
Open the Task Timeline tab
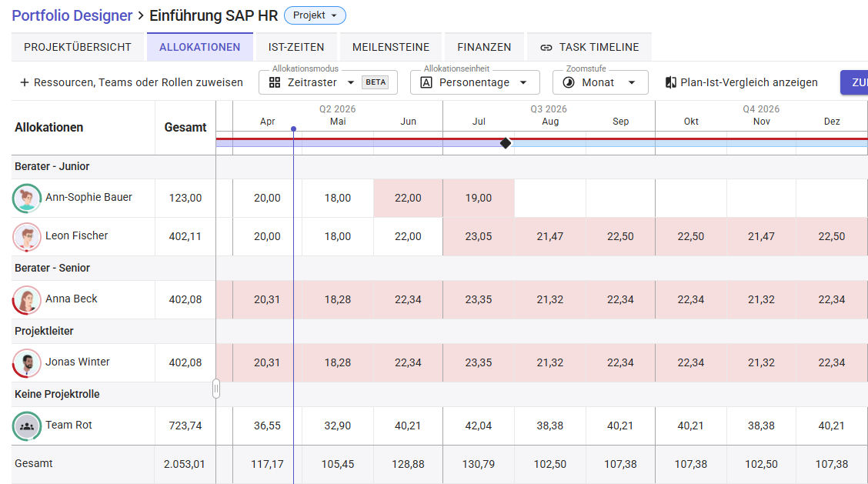[589, 47]
